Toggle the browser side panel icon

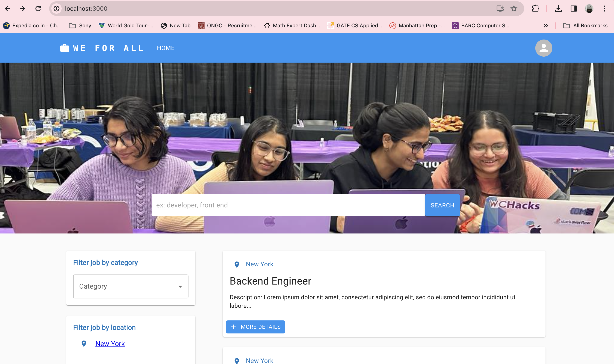[x=574, y=9]
